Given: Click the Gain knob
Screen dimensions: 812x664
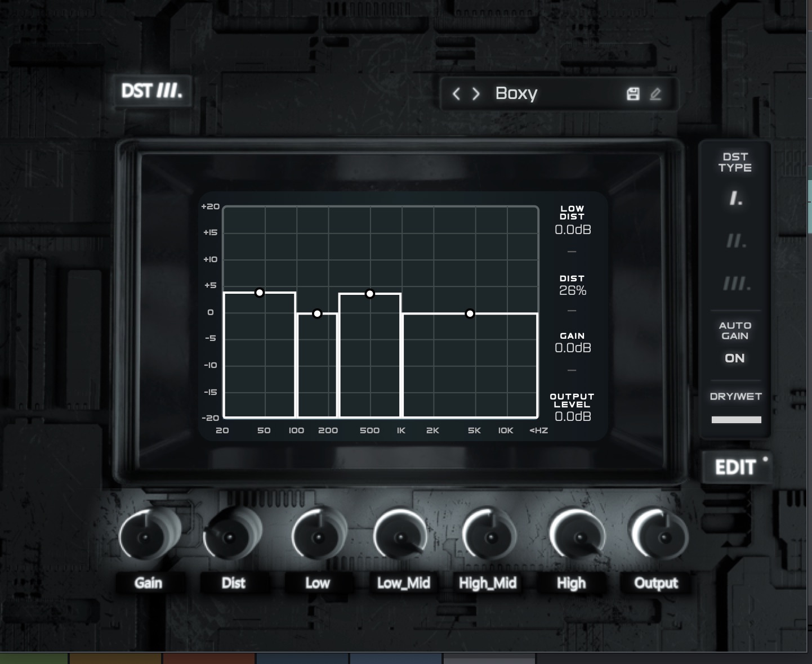Looking at the screenshot, I should 146,537.
